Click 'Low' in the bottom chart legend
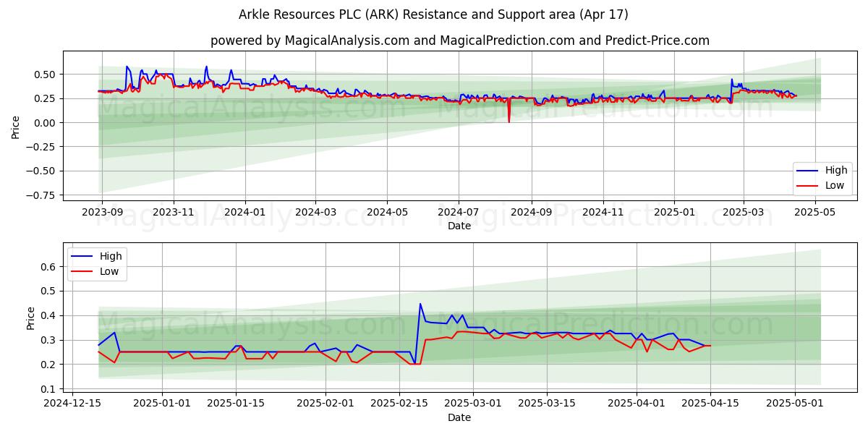Viewport: 868px width, 434px height. pos(109,271)
